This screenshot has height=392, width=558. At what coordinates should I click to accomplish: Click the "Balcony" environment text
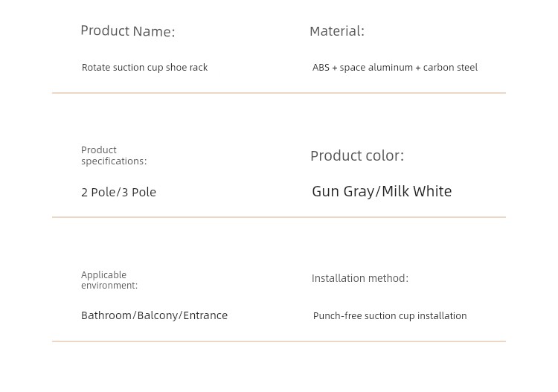158,315
